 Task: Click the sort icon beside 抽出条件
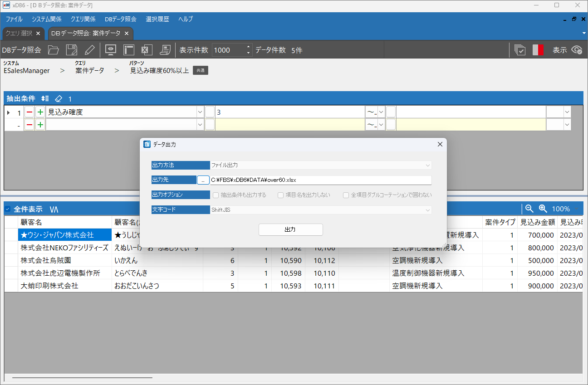(45, 98)
